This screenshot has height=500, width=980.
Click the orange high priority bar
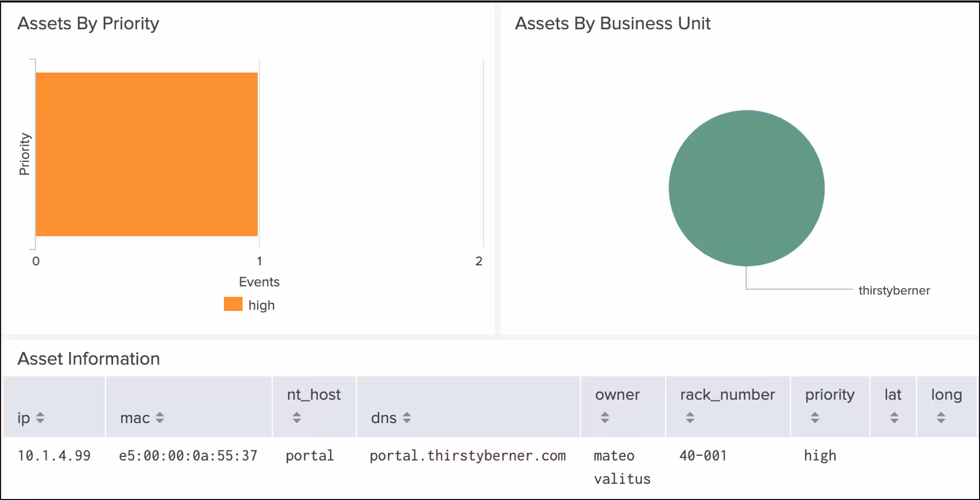pos(147,154)
